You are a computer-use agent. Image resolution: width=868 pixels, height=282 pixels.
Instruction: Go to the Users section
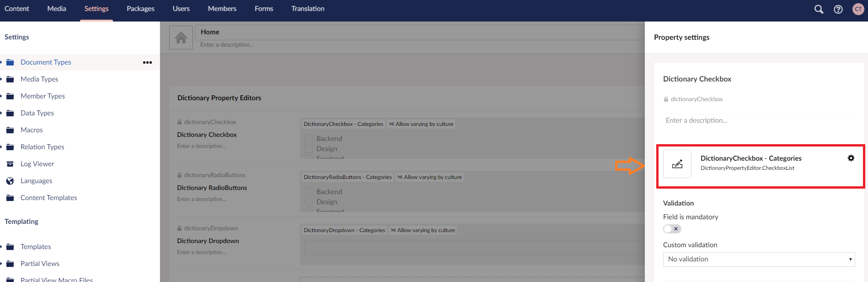181,9
